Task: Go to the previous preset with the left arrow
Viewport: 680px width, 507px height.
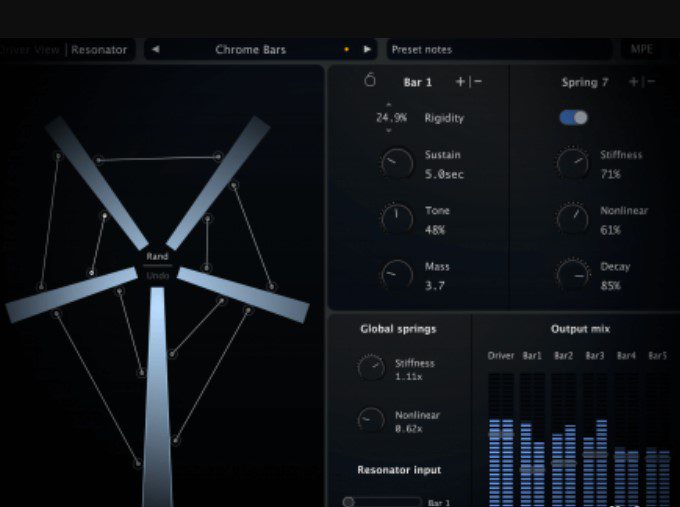Action: tap(155, 49)
